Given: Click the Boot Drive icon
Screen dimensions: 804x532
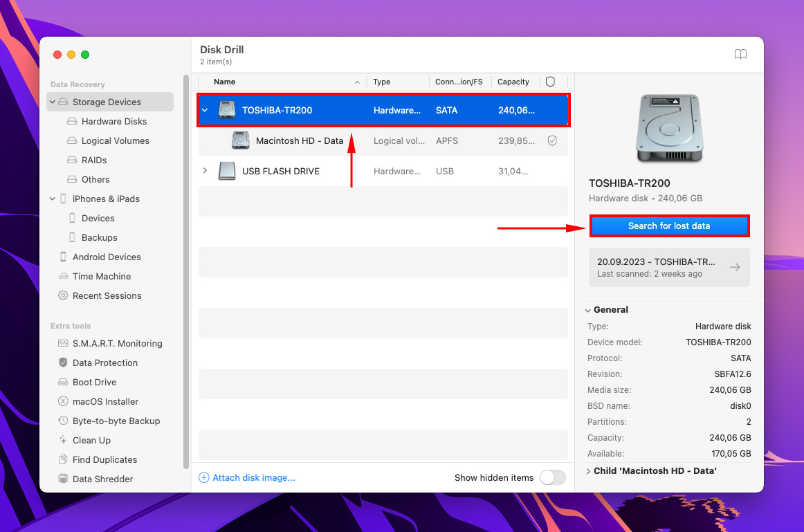Looking at the screenshot, I should click(x=63, y=383).
